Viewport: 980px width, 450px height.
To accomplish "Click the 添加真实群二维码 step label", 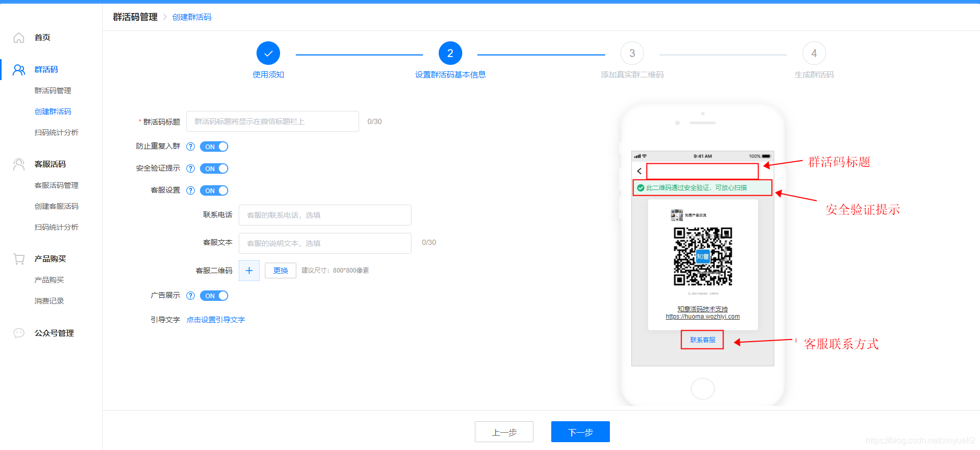I will tap(632, 75).
